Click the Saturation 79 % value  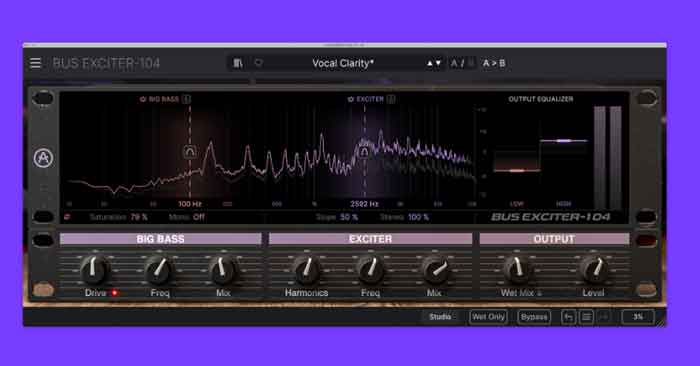[139, 217]
